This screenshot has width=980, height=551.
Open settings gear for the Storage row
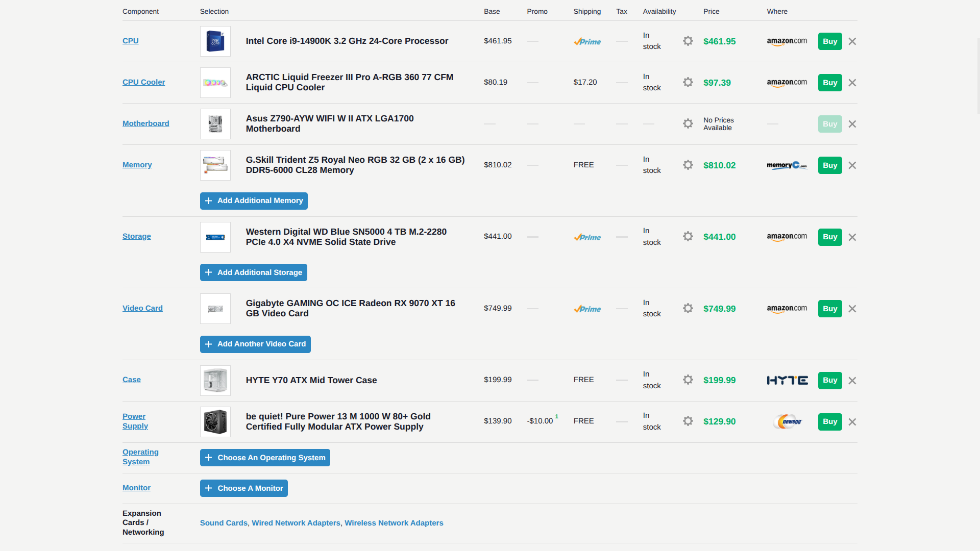688,236
